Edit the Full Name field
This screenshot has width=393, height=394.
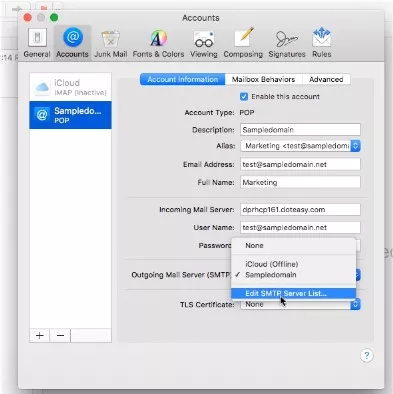(300, 182)
